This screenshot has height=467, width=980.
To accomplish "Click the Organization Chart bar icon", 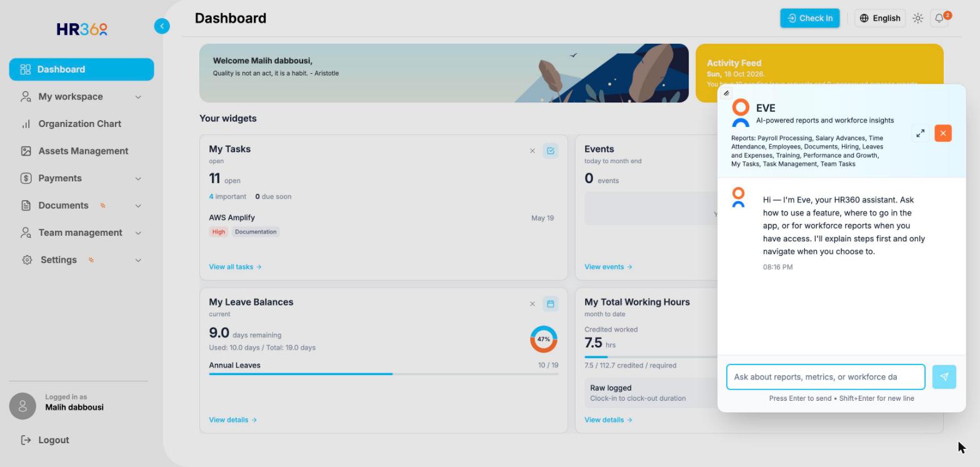I will (x=26, y=124).
